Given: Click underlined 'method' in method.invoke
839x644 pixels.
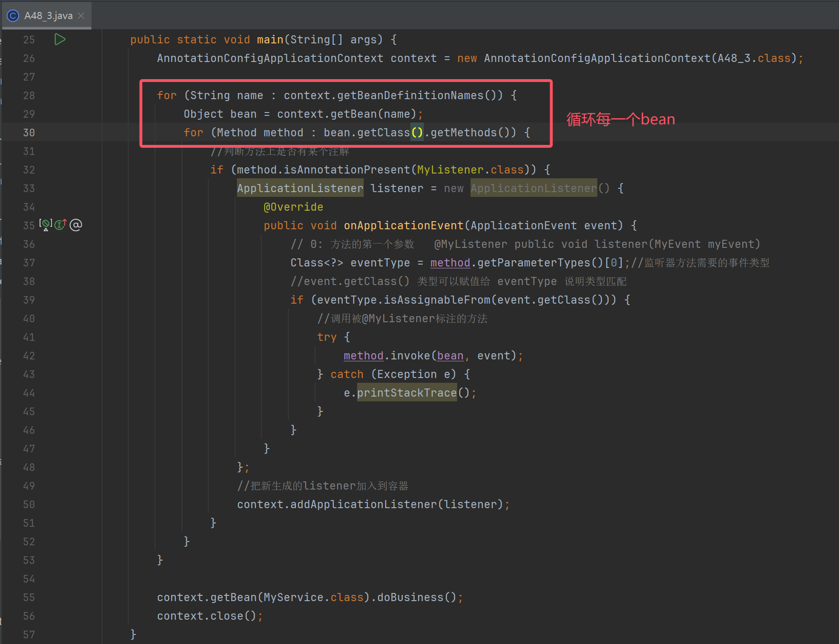Looking at the screenshot, I should pos(364,356).
